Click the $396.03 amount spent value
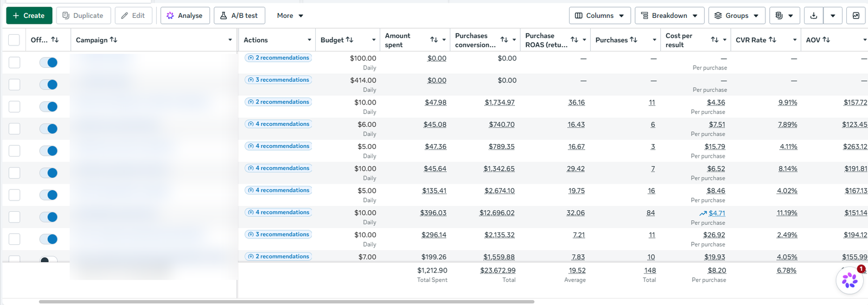The width and height of the screenshot is (868, 305). tap(433, 213)
